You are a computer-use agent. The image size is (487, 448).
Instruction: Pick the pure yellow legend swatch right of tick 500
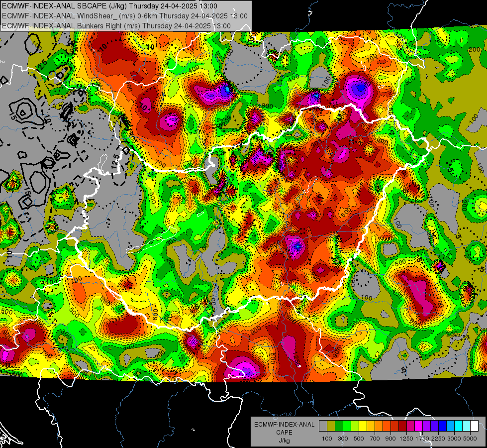[363, 426]
